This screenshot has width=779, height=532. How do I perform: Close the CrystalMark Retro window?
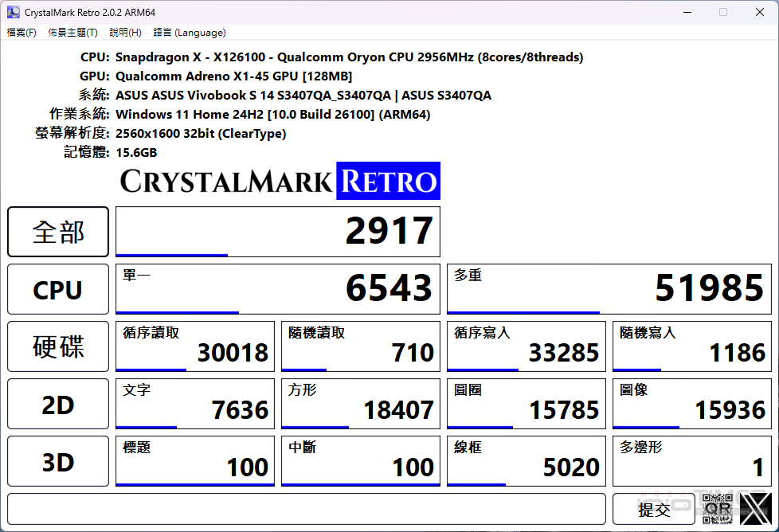[x=760, y=12]
